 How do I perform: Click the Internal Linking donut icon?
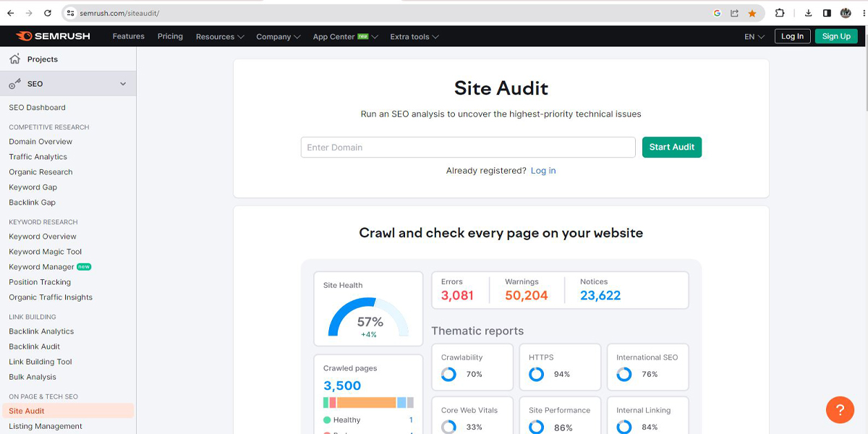pos(624,427)
